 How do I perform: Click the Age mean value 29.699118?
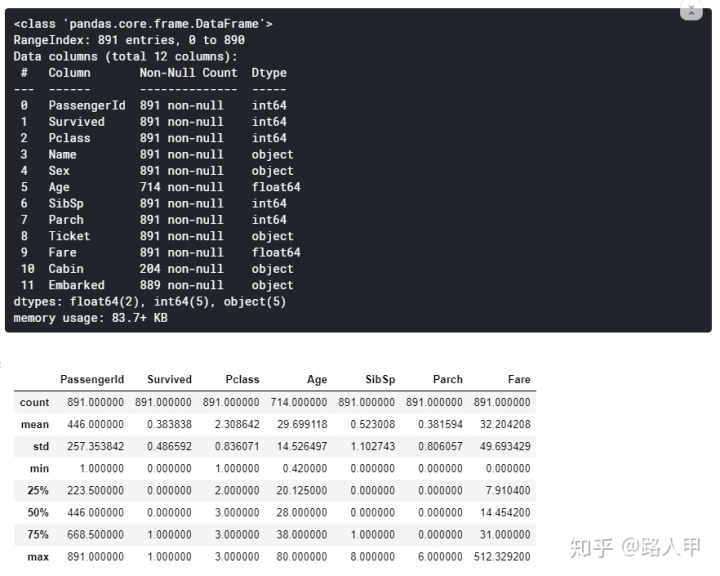coord(302,424)
